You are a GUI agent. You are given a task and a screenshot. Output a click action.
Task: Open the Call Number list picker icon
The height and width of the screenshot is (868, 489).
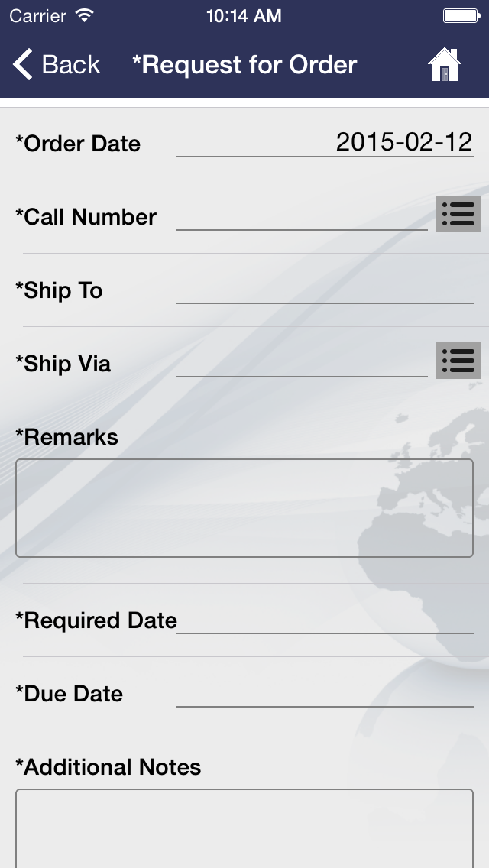pos(458,214)
